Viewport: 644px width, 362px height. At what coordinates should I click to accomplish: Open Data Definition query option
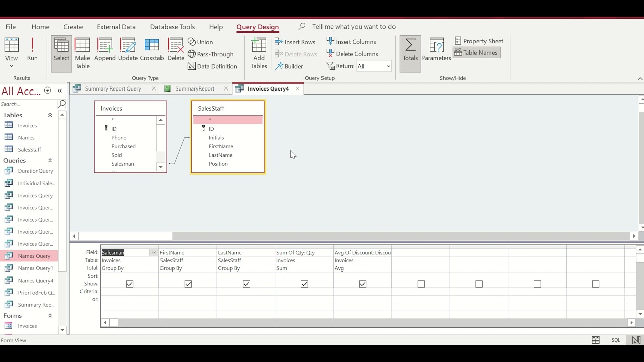click(212, 66)
